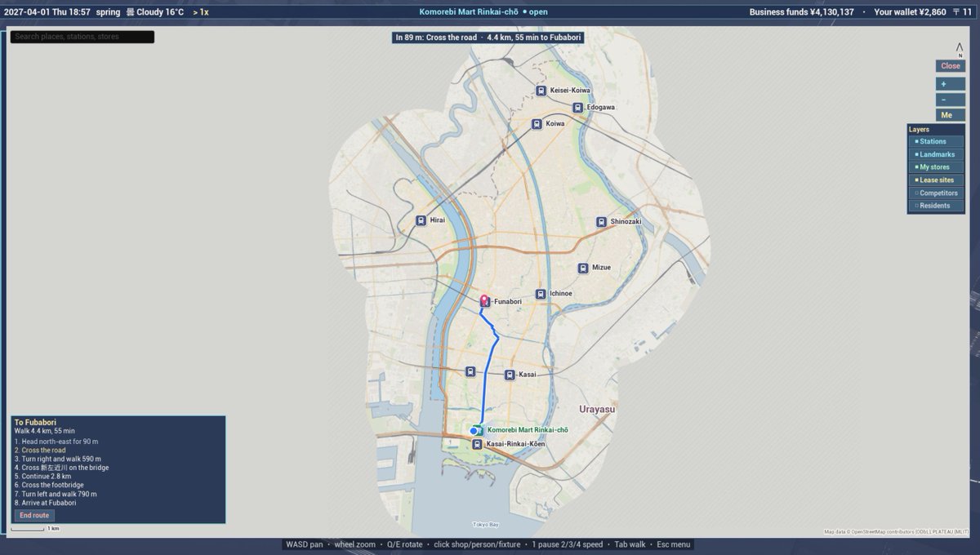The height and width of the screenshot is (555, 980).
Task: Click the Ichinoe station icon
Action: point(541,294)
